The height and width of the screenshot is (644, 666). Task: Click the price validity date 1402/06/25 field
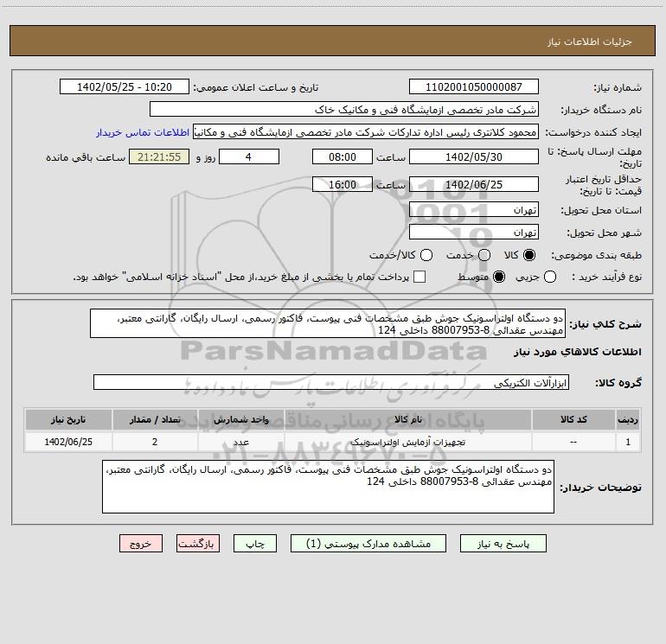(x=474, y=184)
